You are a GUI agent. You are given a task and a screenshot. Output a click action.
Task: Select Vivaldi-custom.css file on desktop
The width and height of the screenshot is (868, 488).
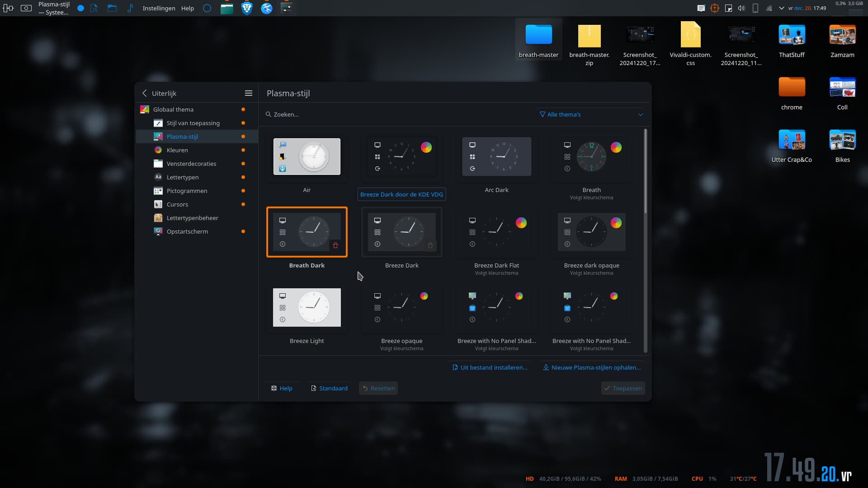click(690, 44)
